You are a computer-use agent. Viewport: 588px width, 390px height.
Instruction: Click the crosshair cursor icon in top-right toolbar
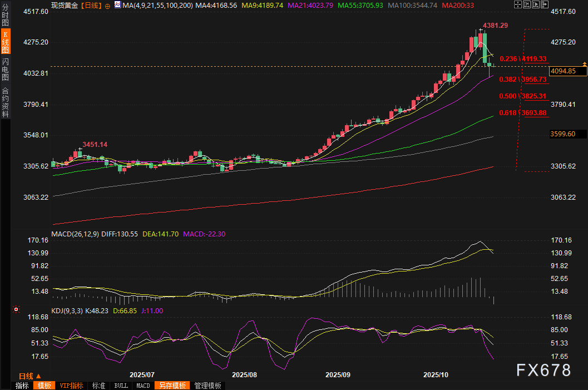tap(517, 4)
